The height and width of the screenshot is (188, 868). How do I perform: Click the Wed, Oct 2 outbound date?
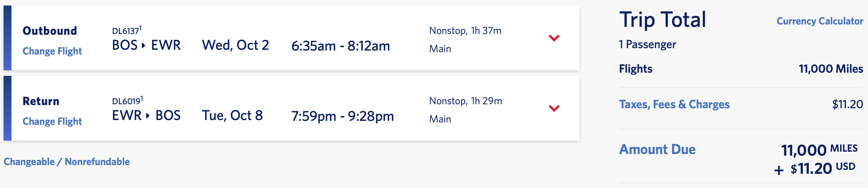coord(235,45)
